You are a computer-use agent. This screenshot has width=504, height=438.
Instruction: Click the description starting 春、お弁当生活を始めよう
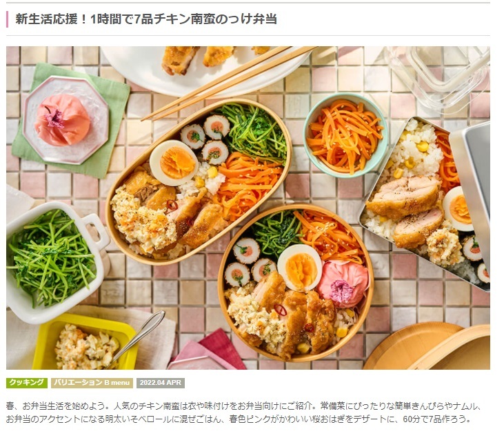point(243,412)
